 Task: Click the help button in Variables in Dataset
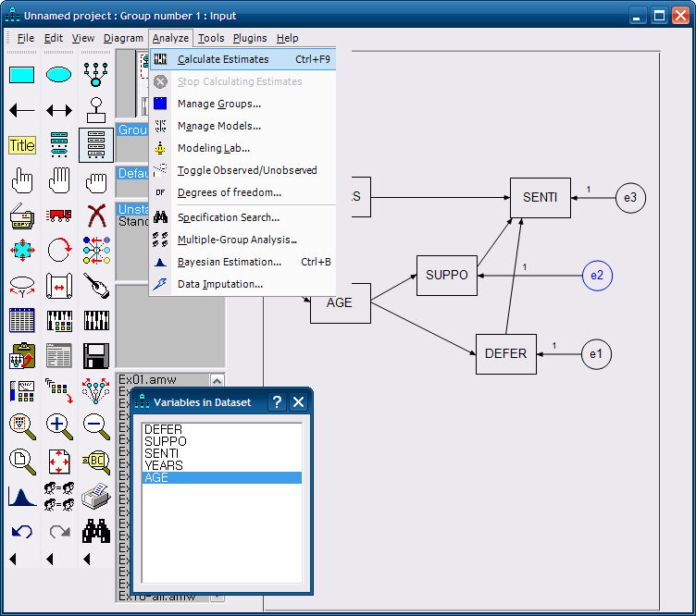pos(277,402)
